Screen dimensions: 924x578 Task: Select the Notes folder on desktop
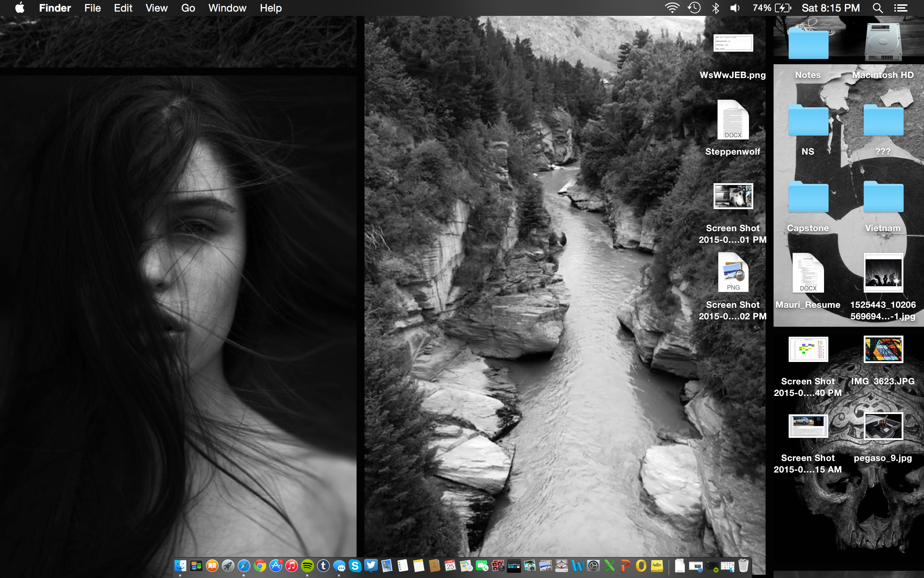[x=808, y=43]
